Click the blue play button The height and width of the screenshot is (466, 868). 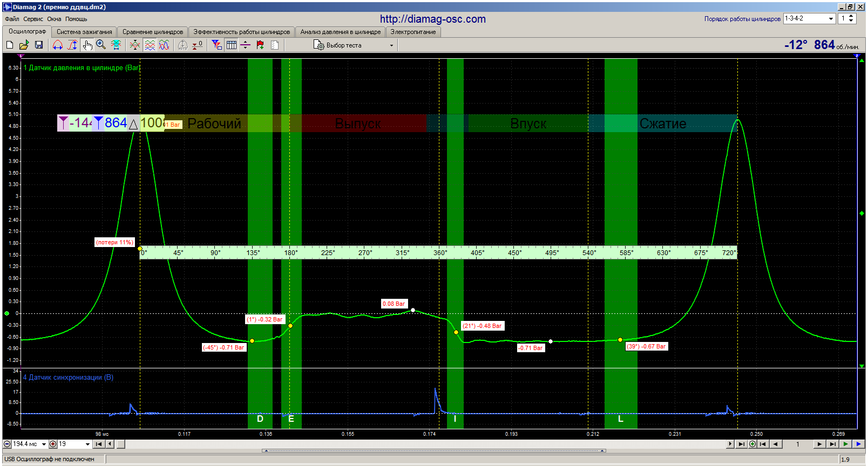pos(858,444)
